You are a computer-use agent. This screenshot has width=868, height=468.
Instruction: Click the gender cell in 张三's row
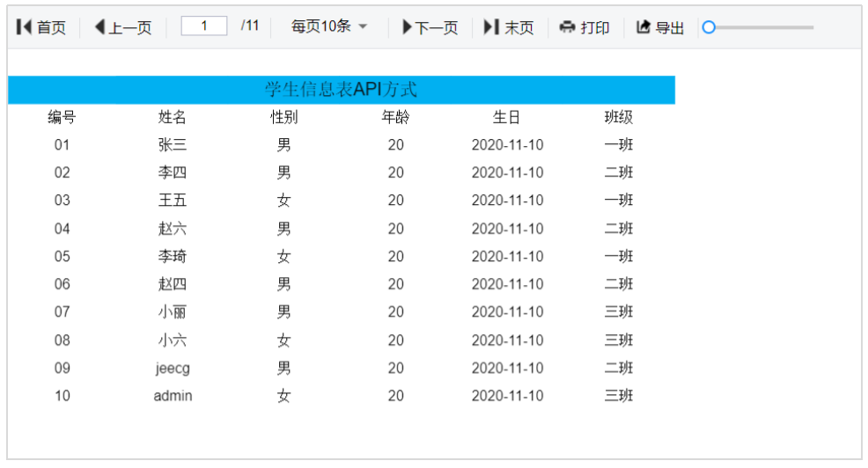click(x=284, y=145)
